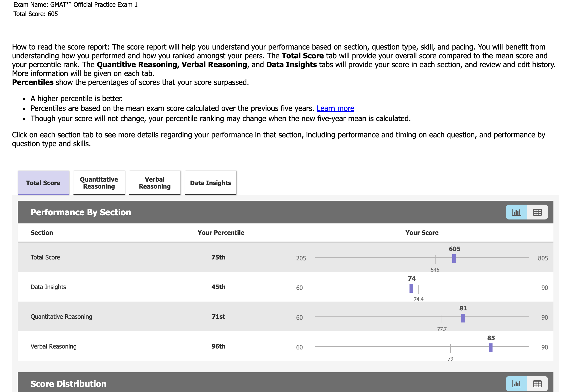The width and height of the screenshot is (566, 392).
Task: Click the mean score 74.4 label
Action: click(x=418, y=299)
